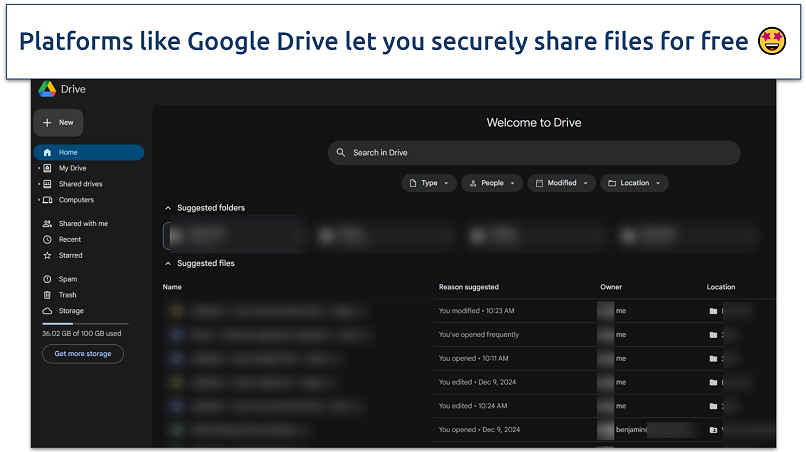Click the Storage cloud icon
Image resolution: width=806 pixels, height=452 pixels.
point(47,312)
